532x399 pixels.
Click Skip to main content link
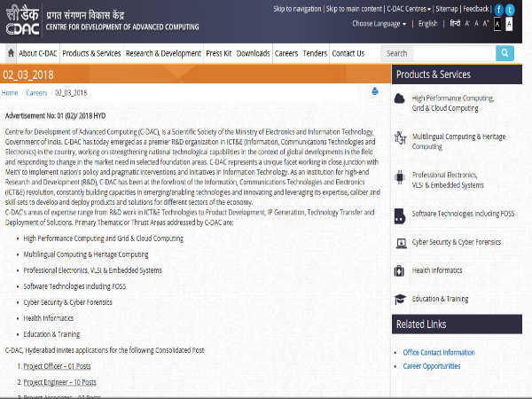tap(354, 9)
